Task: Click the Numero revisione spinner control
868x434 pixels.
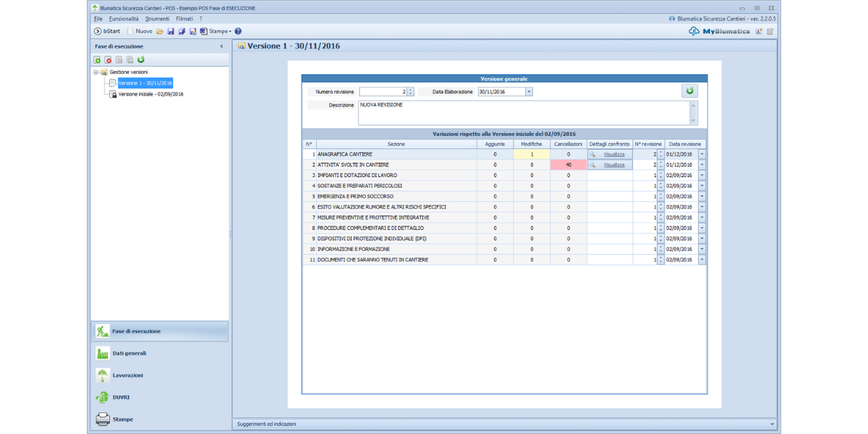Action: (410, 92)
